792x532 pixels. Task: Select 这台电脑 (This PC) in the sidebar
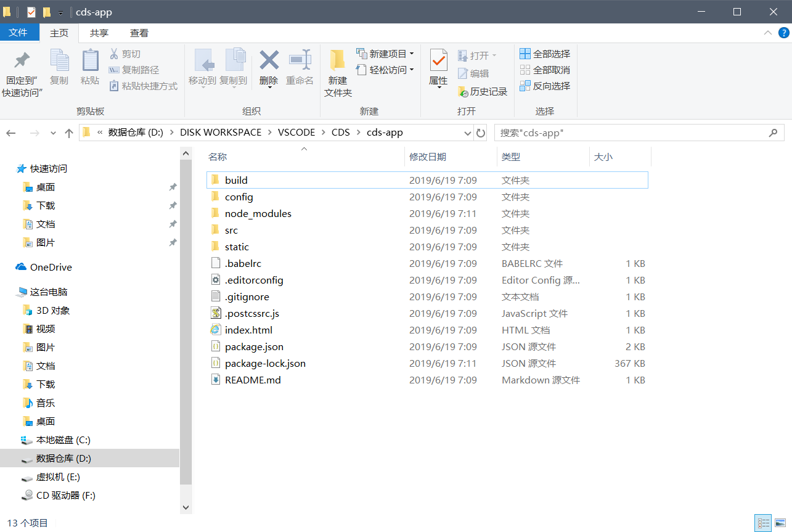(x=49, y=292)
